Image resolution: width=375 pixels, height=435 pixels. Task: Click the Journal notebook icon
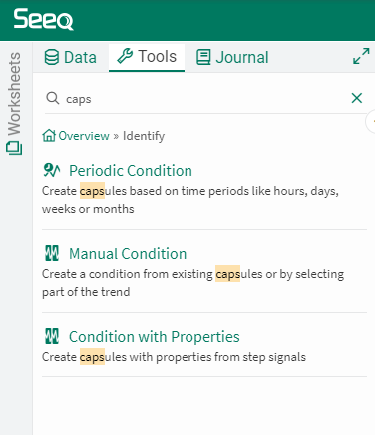point(203,57)
